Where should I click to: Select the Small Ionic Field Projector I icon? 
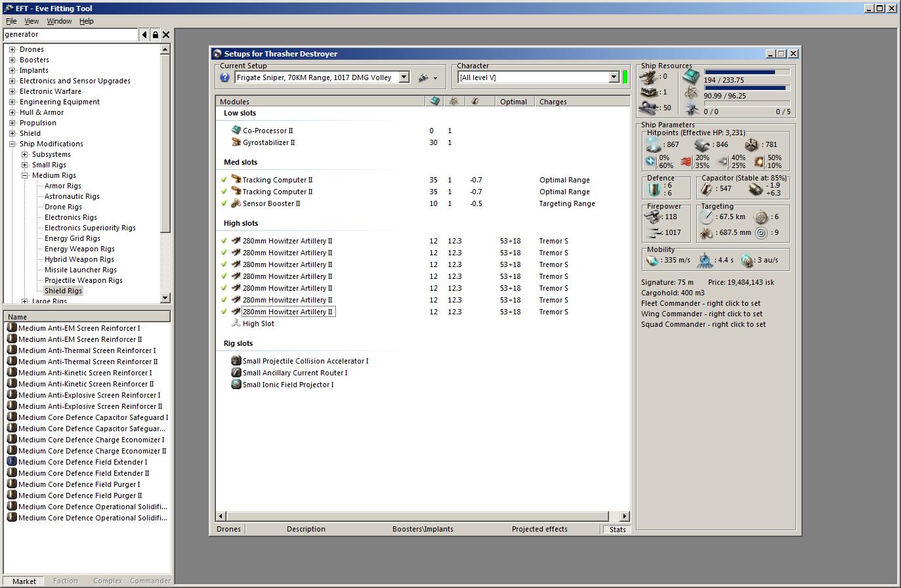(236, 385)
